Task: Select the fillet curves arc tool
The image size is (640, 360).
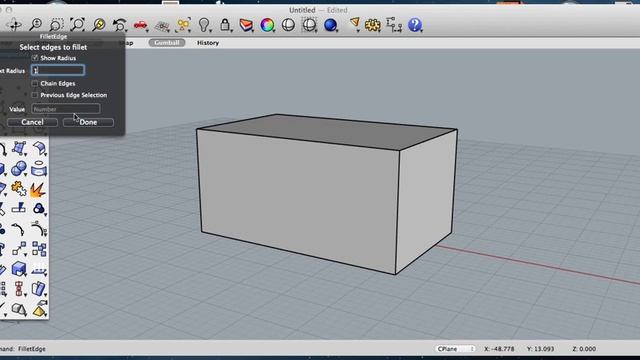Action: [18, 229]
